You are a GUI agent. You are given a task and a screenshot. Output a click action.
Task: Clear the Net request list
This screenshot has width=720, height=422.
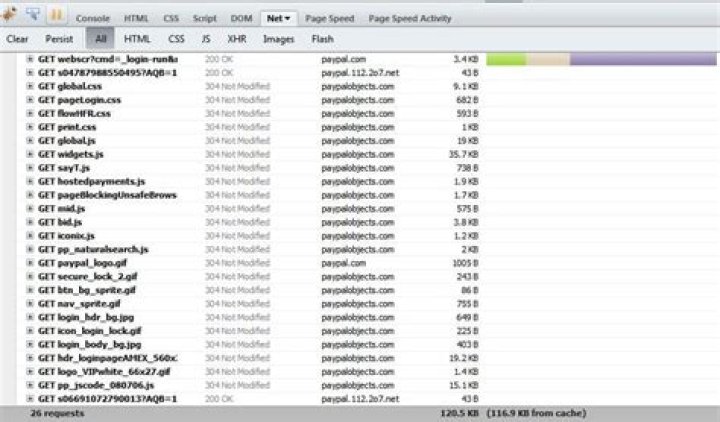point(17,39)
